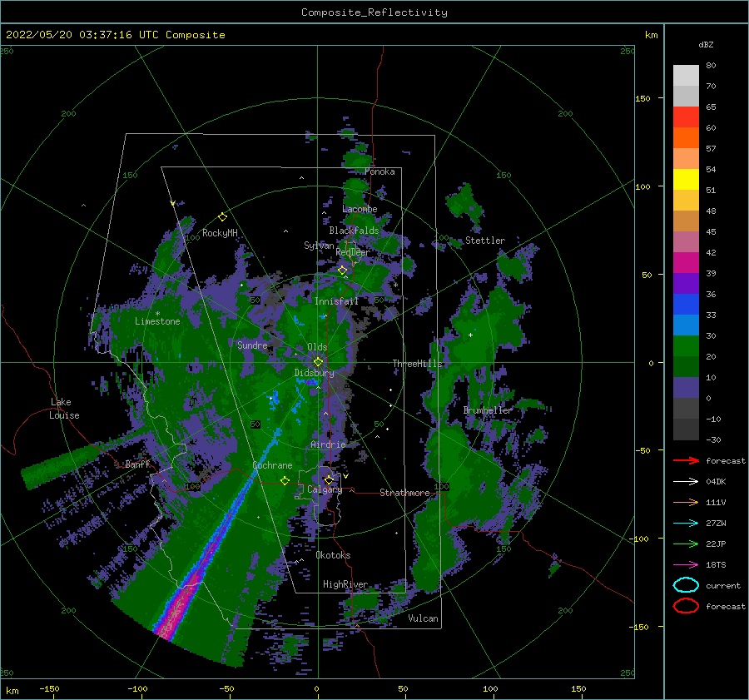
Task: Click the red forecast ellipse icon
Action: (686, 606)
